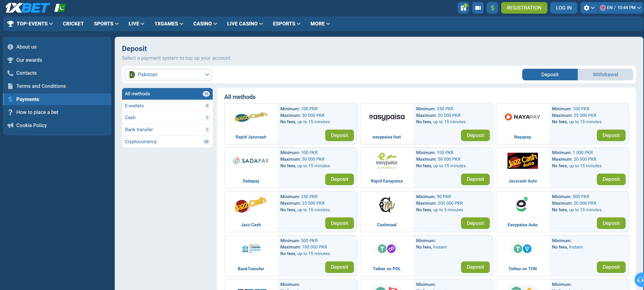Click the Nayapay logo
Viewport: 644px width, 290px height.
[522, 117]
